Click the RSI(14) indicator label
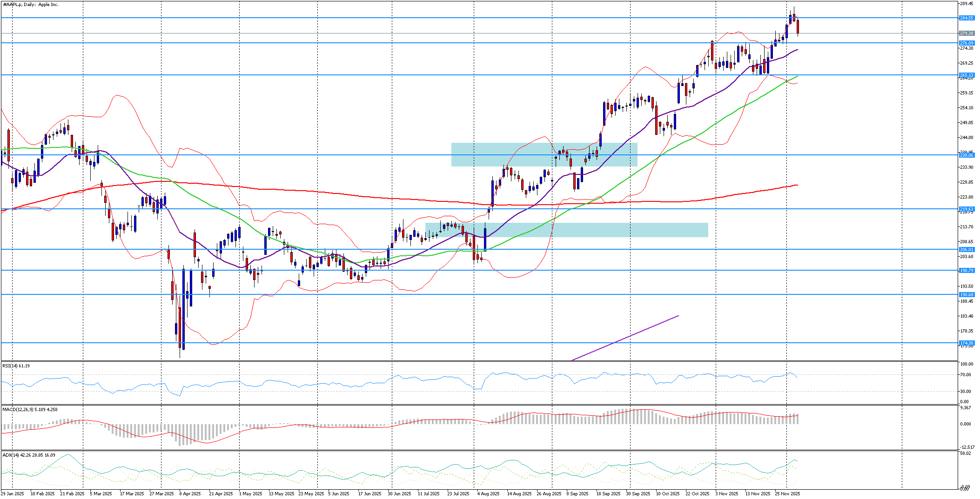 pyautogui.click(x=16, y=366)
